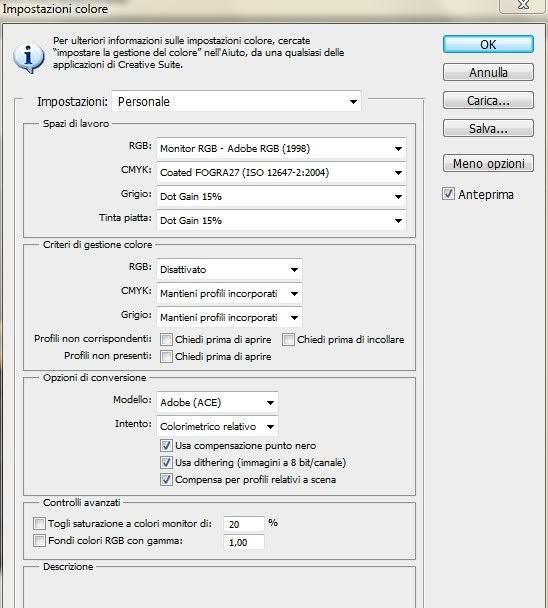Click the Annulla button
The height and width of the screenshot is (608, 548).
[x=488, y=73]
